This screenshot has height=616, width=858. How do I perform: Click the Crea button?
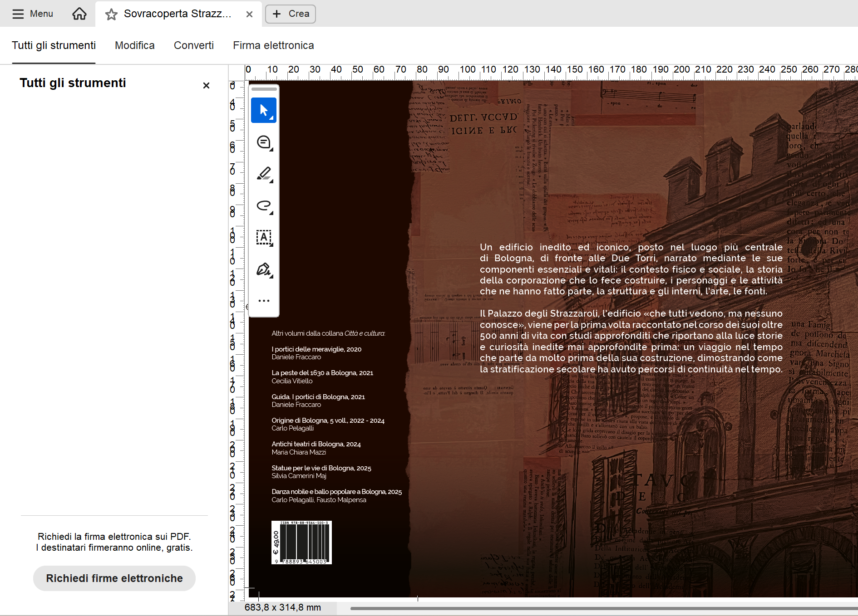click(291, 14)
